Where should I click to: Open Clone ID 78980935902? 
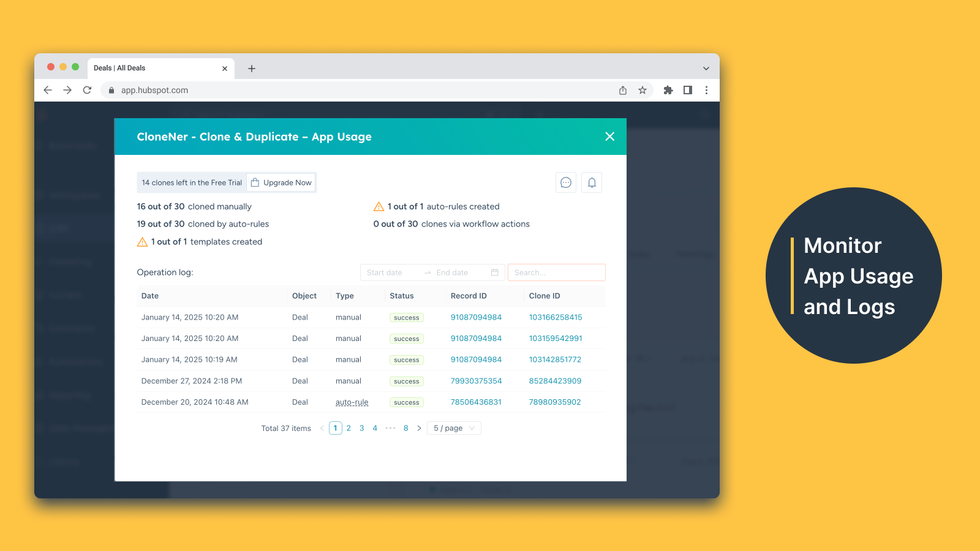[x=555, y=402]
